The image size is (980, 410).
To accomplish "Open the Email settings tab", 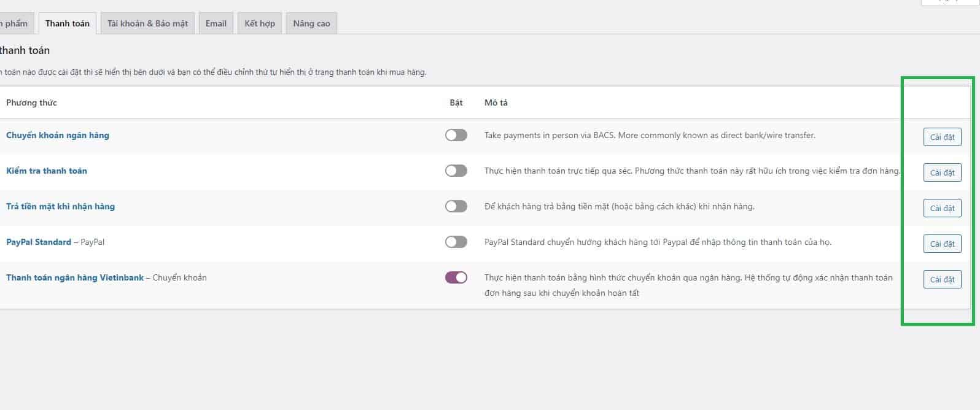I will pyautogui.click(x=216, y=23).
